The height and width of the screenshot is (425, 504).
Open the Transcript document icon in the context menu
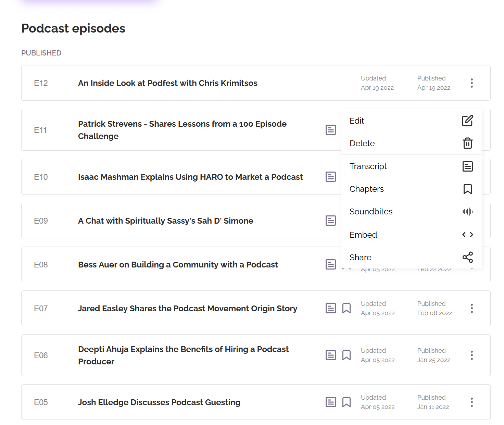click(x=468, y=166)
